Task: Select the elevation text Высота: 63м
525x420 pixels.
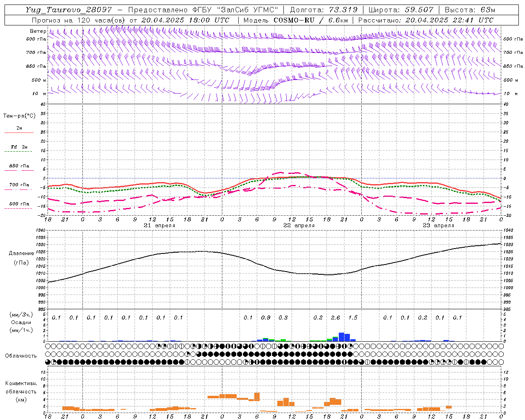Action: [470, 10]
